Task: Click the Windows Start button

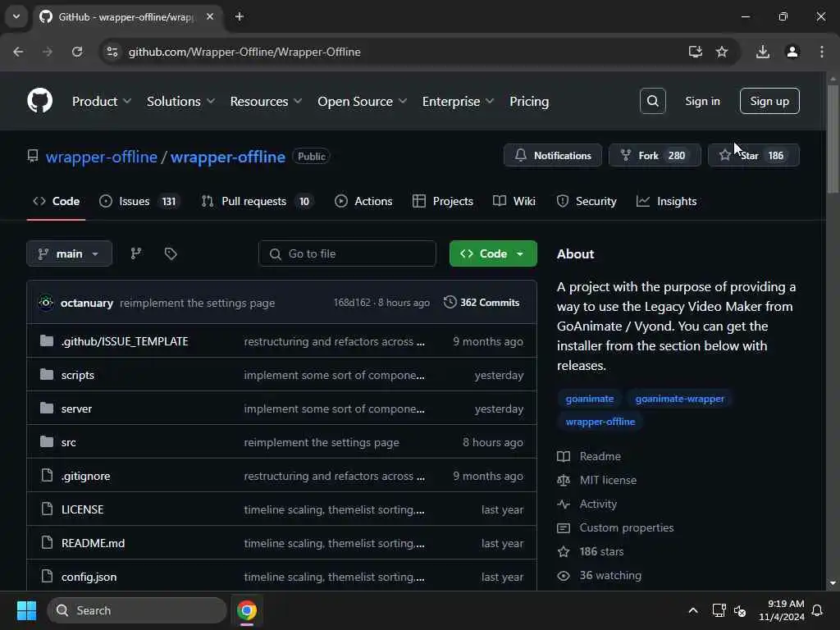Action: (x=26, y=610)
